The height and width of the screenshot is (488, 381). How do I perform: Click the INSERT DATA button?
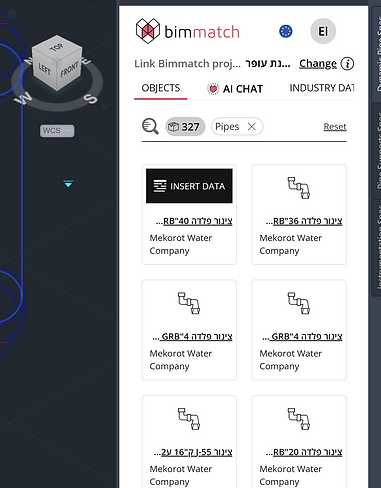click(189, 186)
